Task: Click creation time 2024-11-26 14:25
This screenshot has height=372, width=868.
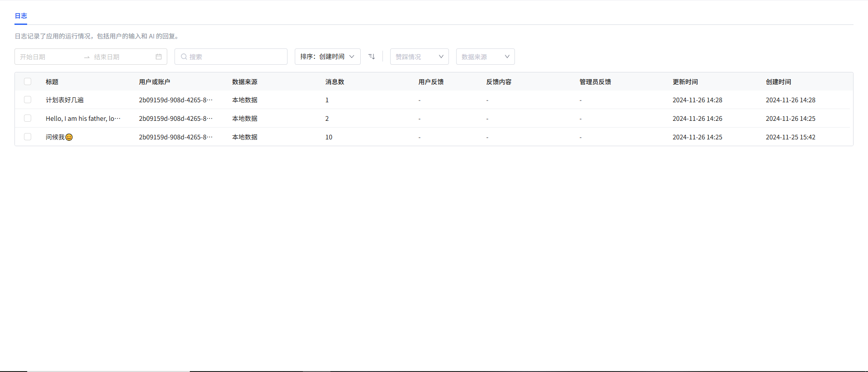Action: point(791,119)
